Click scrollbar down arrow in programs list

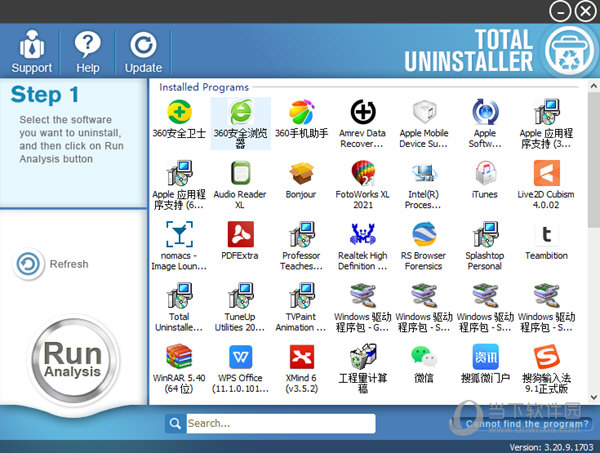click(x=594, y=398)
